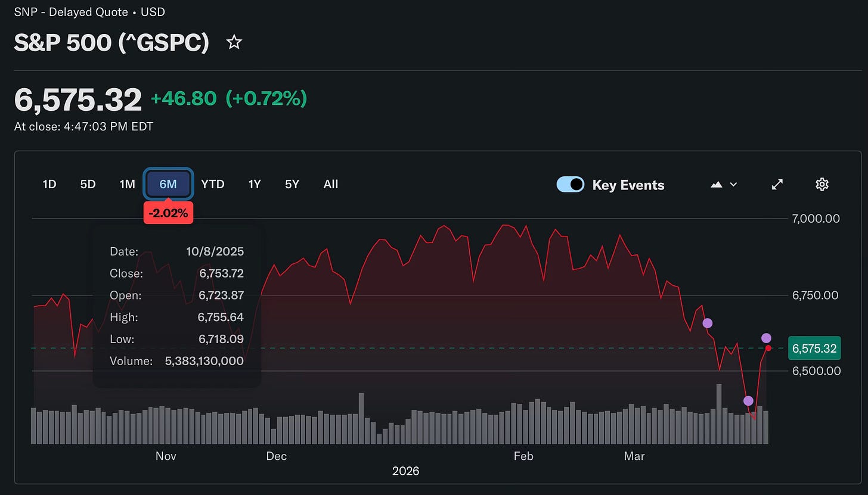Click the tooltip date 10/8/2025
The width and height of the screenshot is (868, 495).
pos(215,251)
